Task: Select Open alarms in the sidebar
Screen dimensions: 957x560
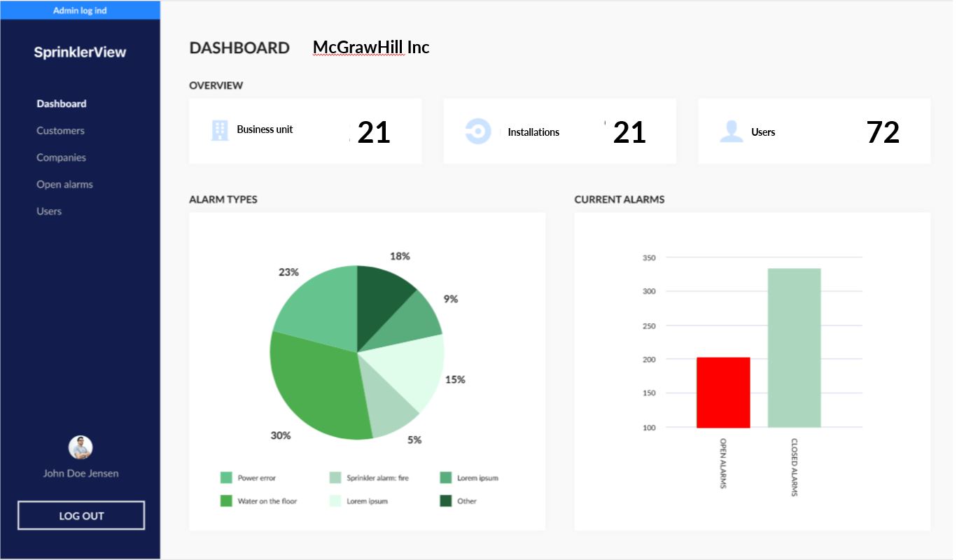Action: pyautogui.click(x=64, y=185)
